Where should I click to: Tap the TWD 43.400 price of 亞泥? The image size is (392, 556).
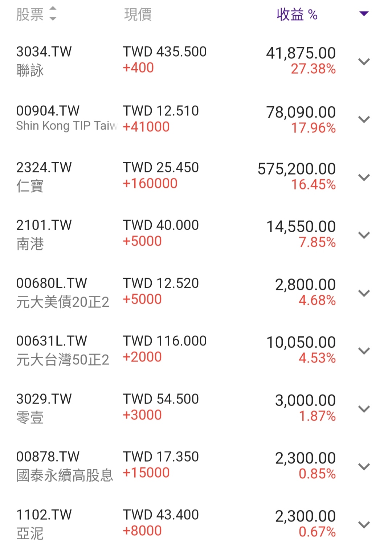[x=161, y=515]
